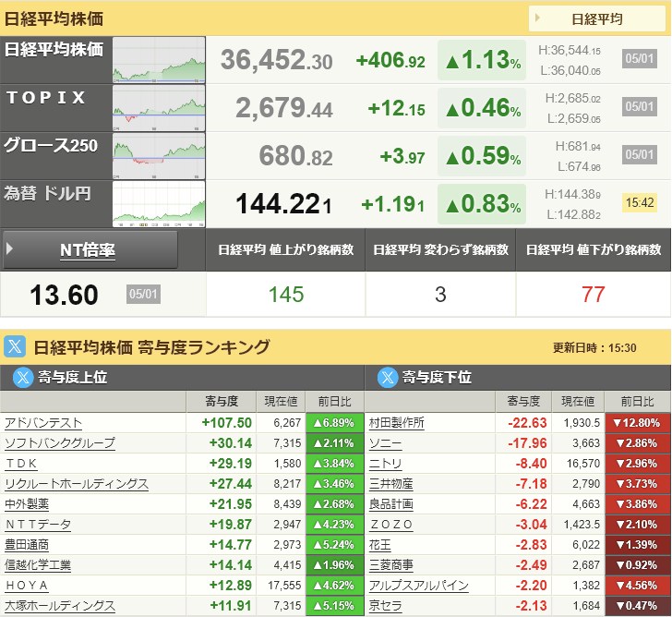
Task: Open アルプスアルパイン stock link
Action: click(x=419, y=586)
